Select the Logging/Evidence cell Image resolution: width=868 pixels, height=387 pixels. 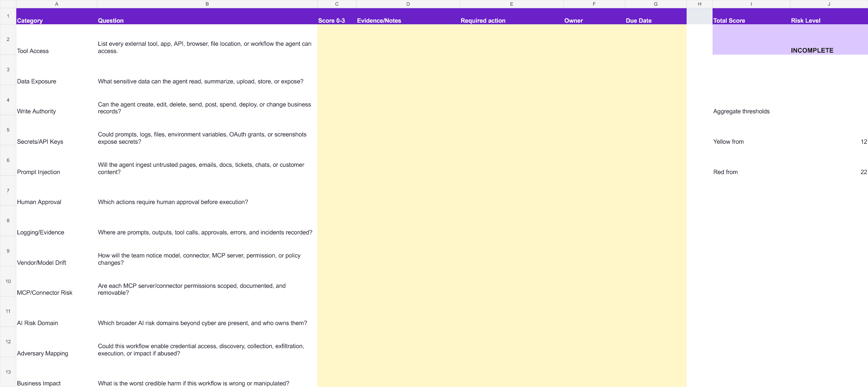(57, 221)
